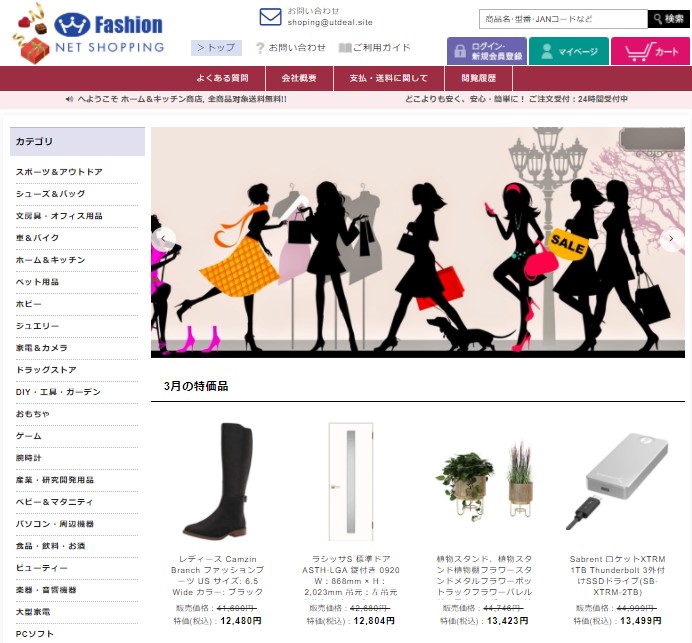Select 家電&カメラ category
This screenshot has height=643, width=692.
tap(42, 348)
